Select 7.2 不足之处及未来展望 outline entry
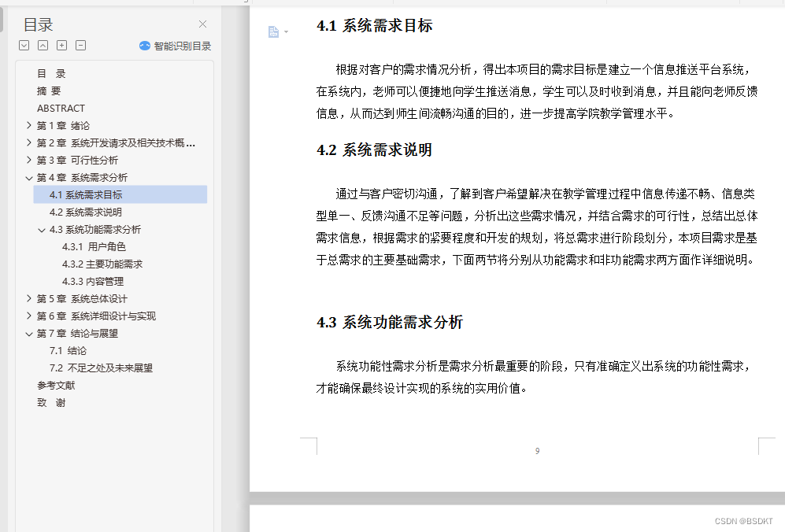785x532 pixels. coord(101,368)
